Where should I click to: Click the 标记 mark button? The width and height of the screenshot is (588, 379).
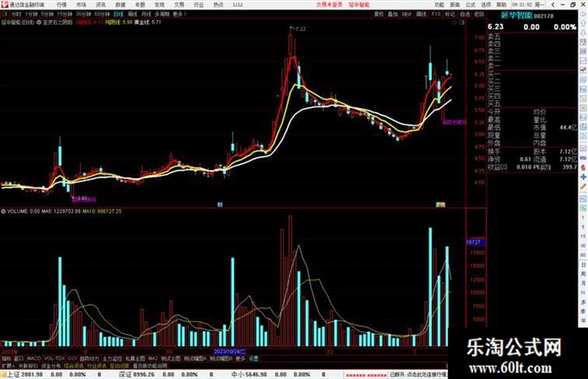point(450,14)
